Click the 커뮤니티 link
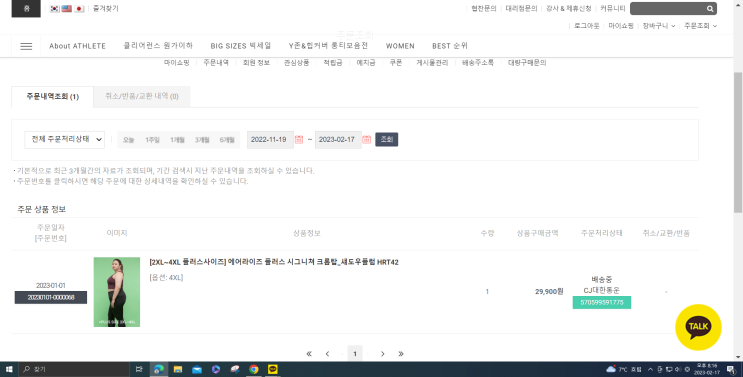The image size is (743, 377). (613, 9)
